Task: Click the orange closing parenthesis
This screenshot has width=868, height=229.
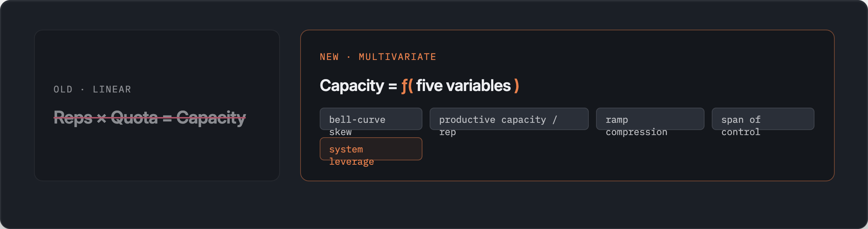Action: 516,86
